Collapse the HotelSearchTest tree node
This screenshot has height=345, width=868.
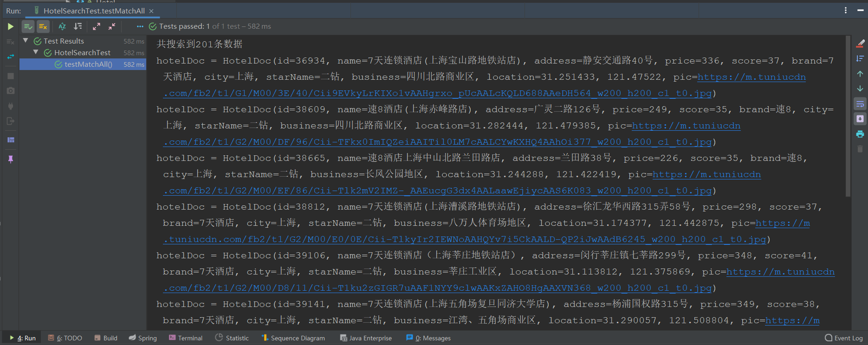[x=36, y=52]
